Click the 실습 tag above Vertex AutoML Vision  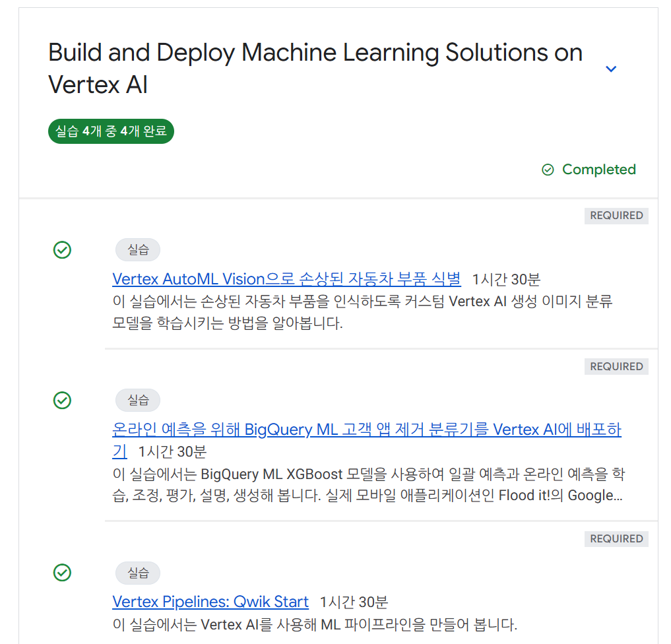click(x=138, y=250)
